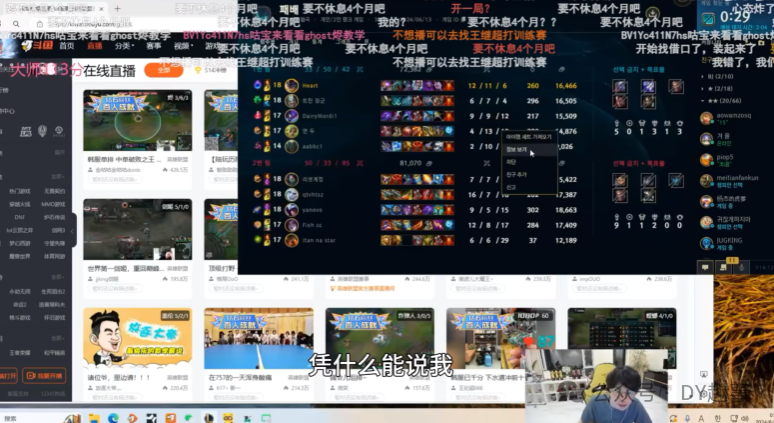Select 王者荣耀 in sidebar categories
Screen dimensions: 774x423
click(x=20, y=353)
